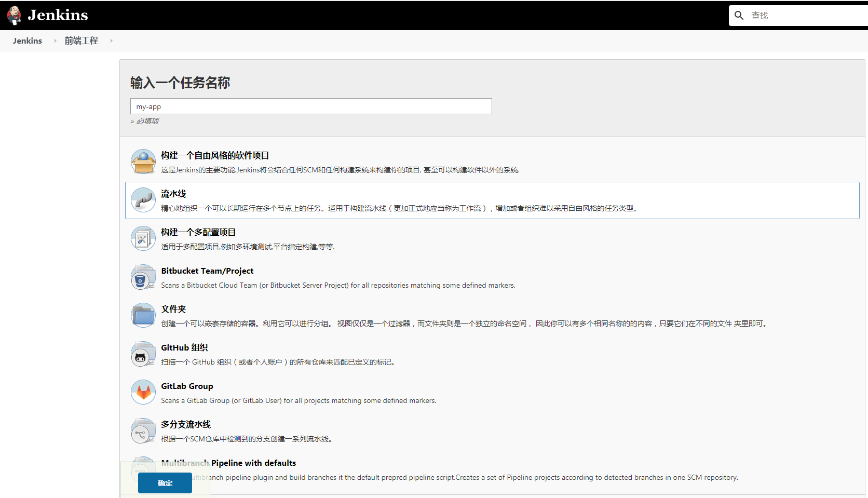Select the multi-configuration project icon
This screenshot has width=868, height=498.
[143, 239]
